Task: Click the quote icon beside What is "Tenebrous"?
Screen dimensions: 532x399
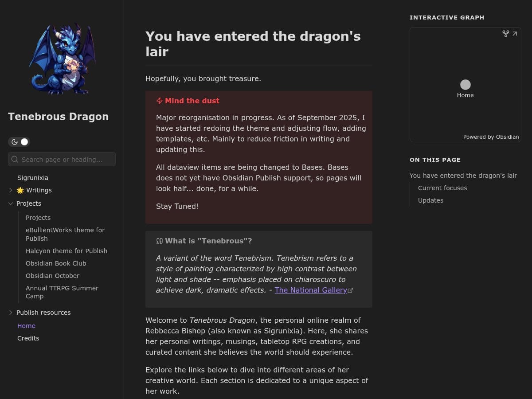Action: [x=160, y=241]
